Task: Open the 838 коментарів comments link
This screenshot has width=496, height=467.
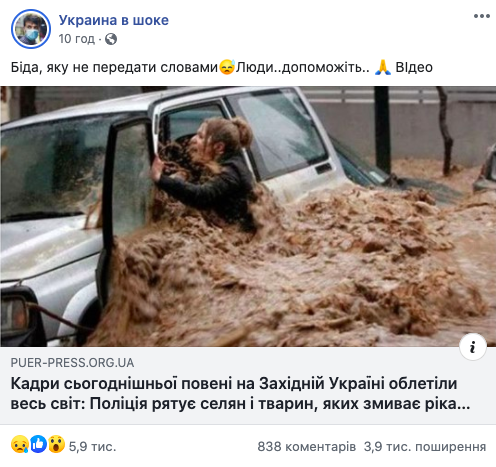Action: pos(306,447)
